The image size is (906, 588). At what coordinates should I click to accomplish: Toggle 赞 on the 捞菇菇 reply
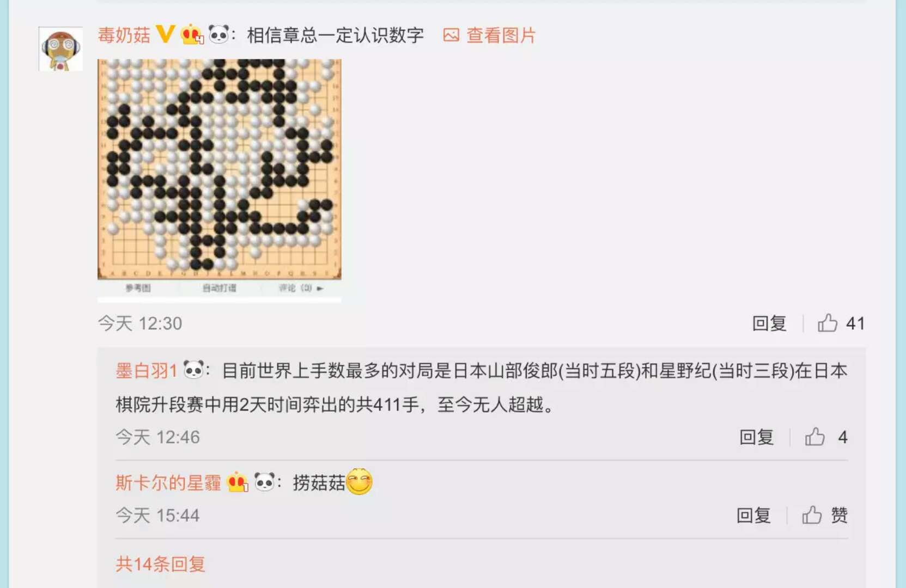pyautogui.click(x=825, y=515)
